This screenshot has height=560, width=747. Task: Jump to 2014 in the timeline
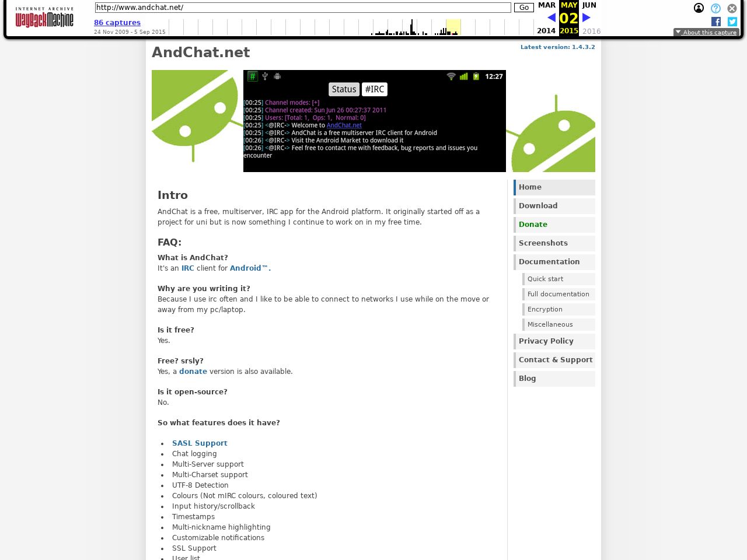click(546, 31)
